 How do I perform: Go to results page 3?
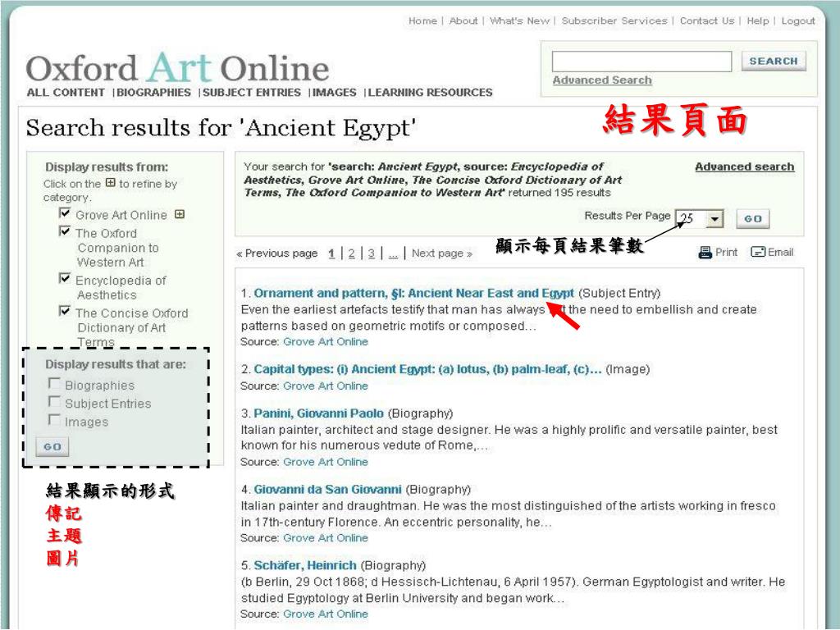pos(372,253)
